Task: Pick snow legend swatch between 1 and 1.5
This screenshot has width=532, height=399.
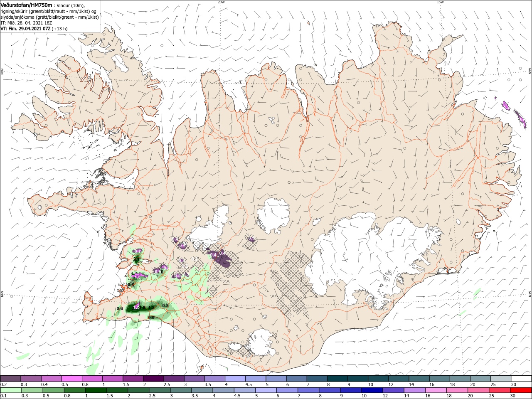Action: coord(113,379)
